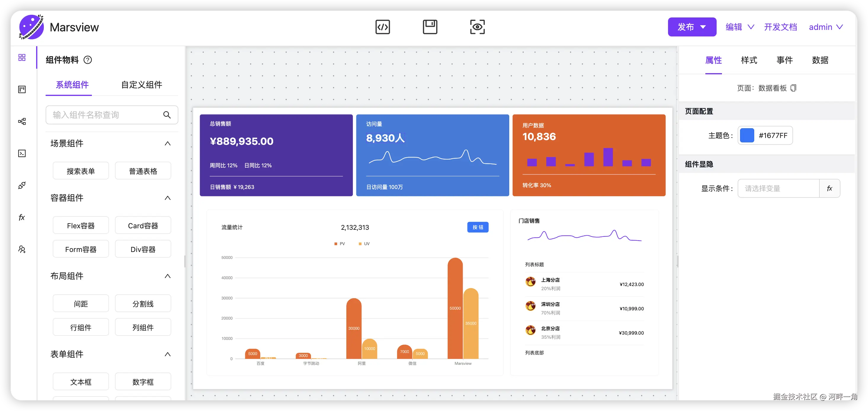Open the member management sidebar icon
868x411 pixels.
pos(22,249)
